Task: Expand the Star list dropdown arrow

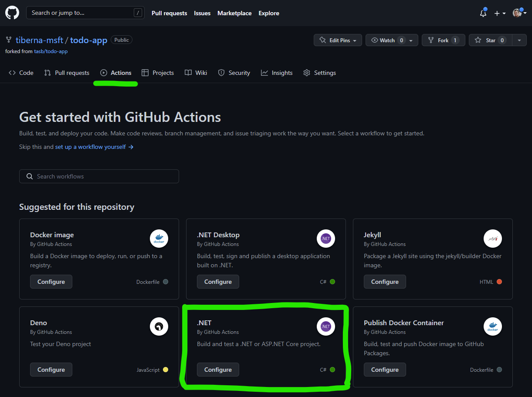Action: 519,40
